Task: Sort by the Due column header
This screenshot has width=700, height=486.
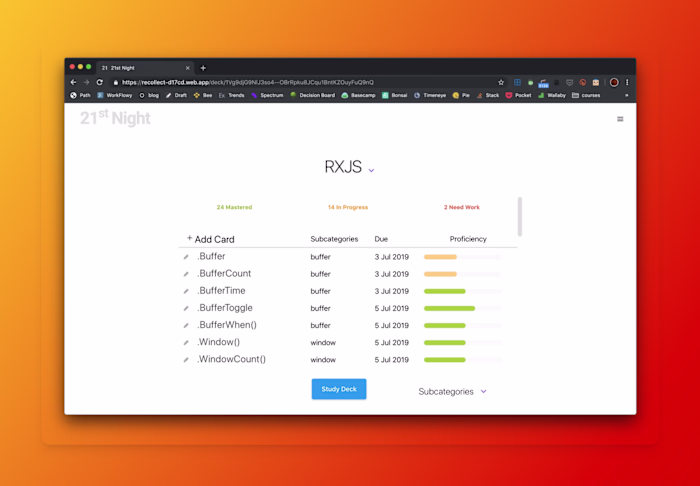Action: click(381, 239)
